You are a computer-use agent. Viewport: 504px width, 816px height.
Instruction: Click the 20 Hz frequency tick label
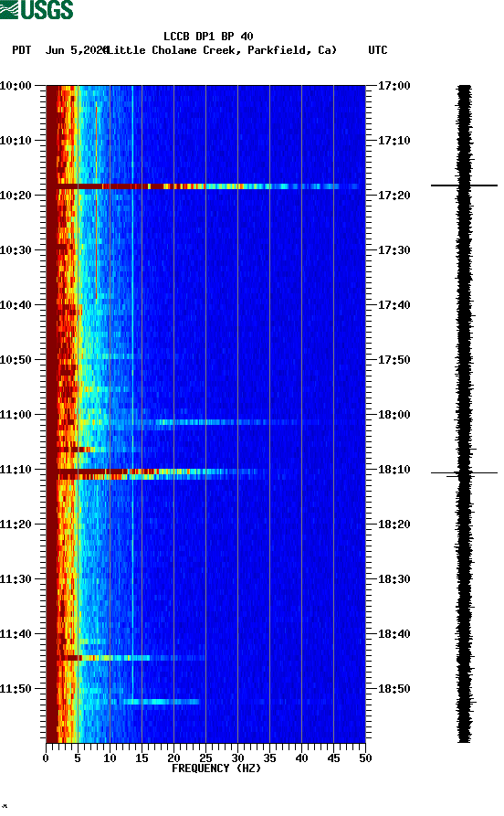click(x=173, y=758)
